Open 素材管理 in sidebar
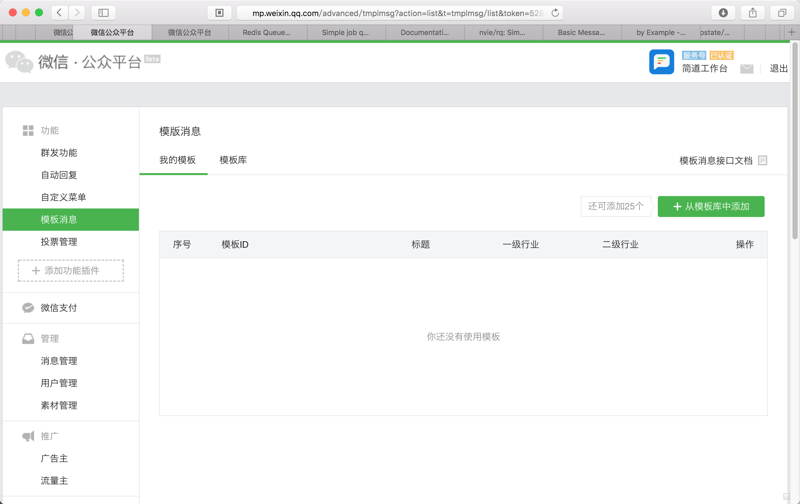The image size is (800, 504). pos(59,405)
